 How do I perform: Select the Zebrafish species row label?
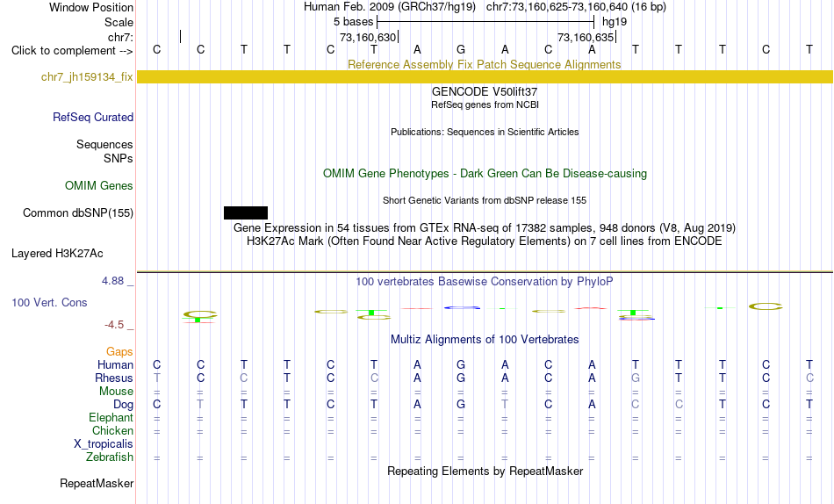[110, 457]
